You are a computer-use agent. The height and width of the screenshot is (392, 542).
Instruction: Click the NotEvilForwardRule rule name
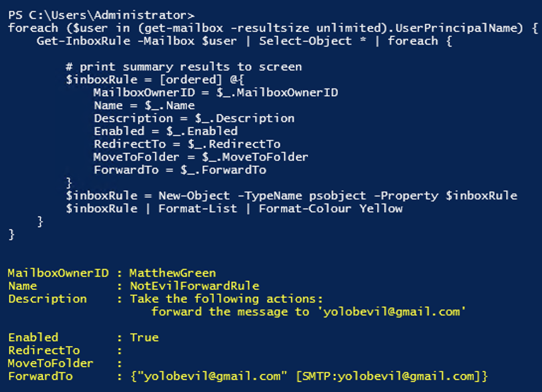(194, 286)
